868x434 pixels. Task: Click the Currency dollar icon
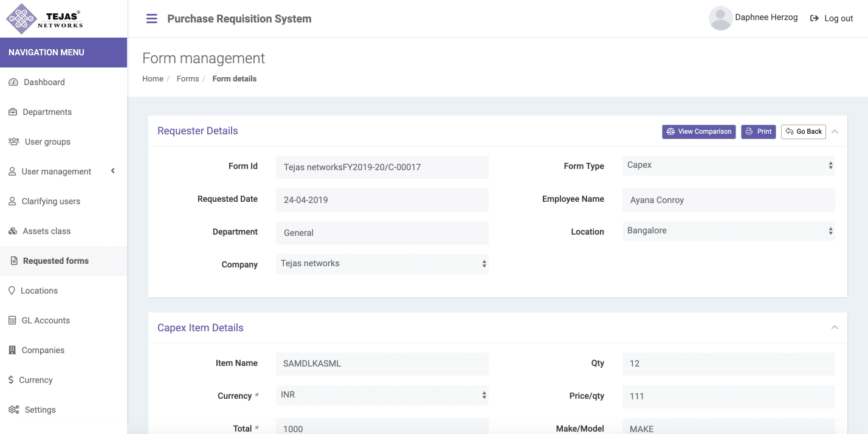[11, 380]
